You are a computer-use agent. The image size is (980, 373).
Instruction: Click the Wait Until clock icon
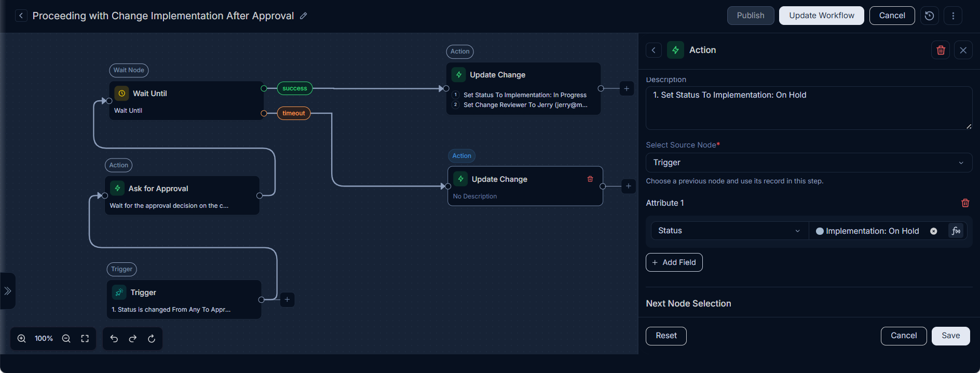(x=121, y=94)
